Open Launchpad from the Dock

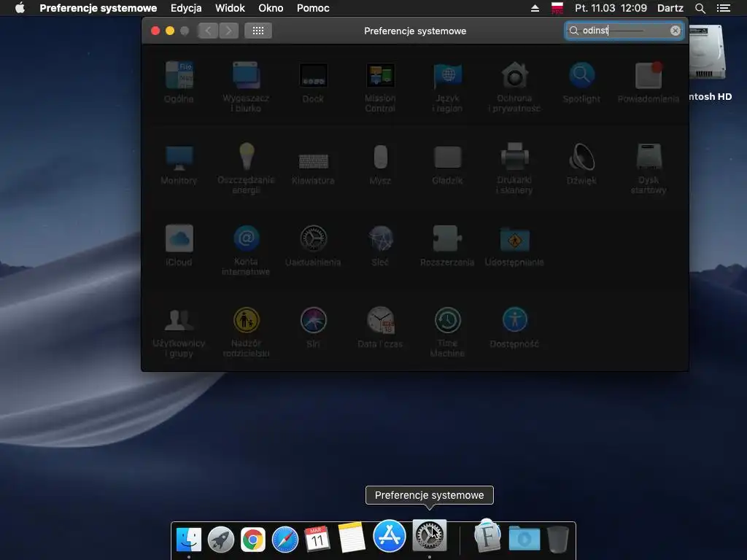(x=221, y=540)
